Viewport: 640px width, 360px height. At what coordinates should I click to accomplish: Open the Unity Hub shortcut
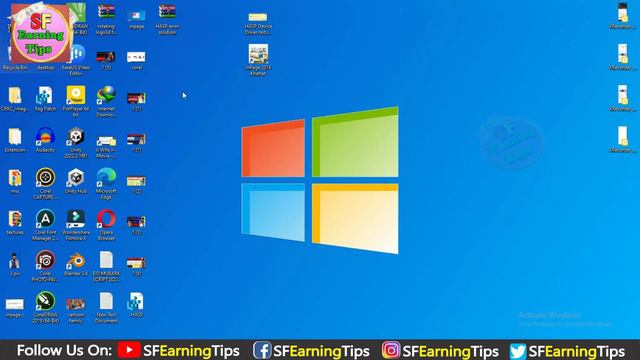(76, 181)
